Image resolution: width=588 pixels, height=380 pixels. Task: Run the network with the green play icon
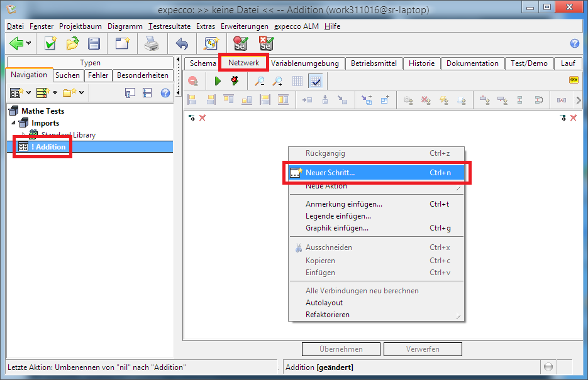[x=218, y=81]
